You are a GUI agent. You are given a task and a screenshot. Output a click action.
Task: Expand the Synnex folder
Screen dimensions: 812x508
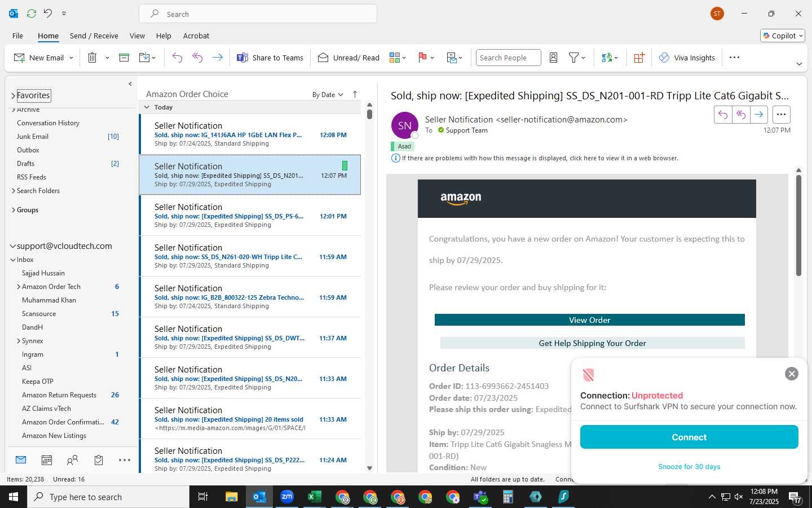[x=19, y=341]
